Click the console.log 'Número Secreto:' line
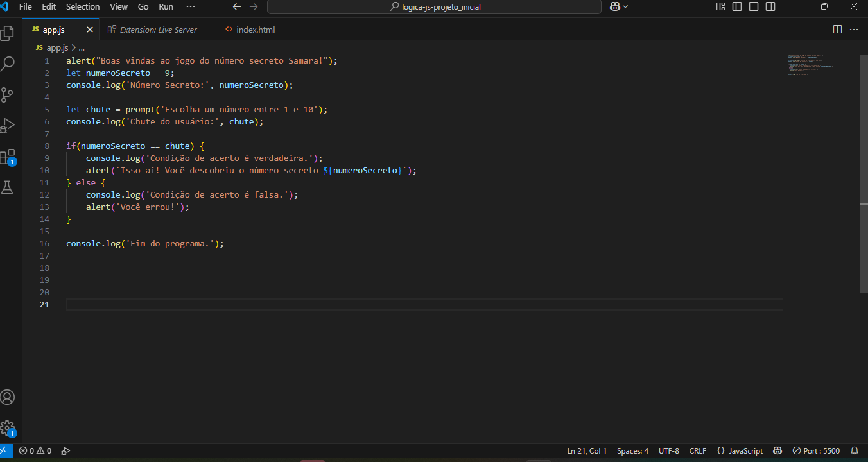This screenshot has width=868, height=462. [x=179, y=85]
